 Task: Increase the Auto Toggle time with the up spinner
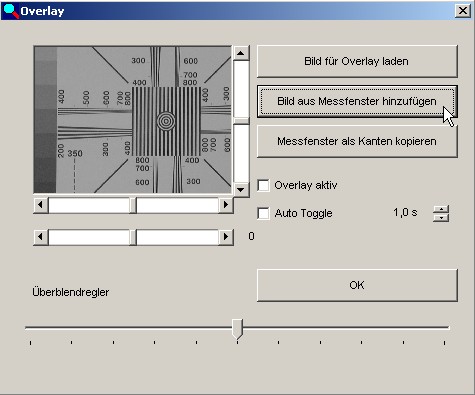tap(441, 209)
